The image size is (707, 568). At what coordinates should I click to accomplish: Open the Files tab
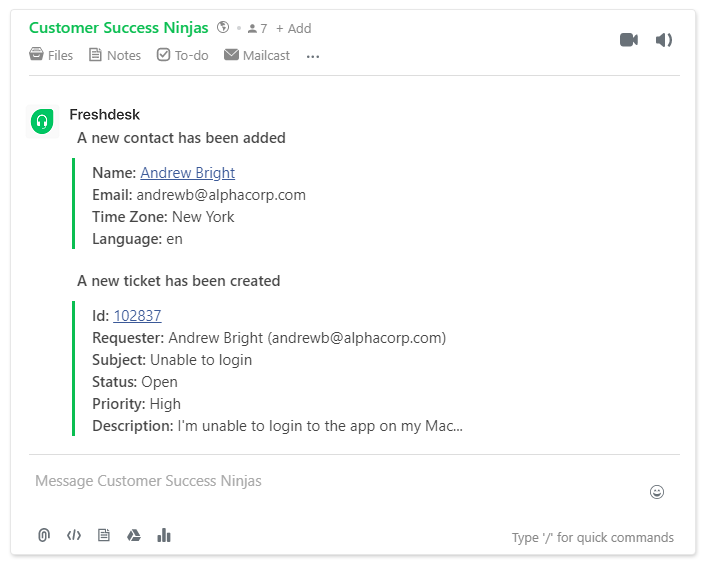[51, 55]
